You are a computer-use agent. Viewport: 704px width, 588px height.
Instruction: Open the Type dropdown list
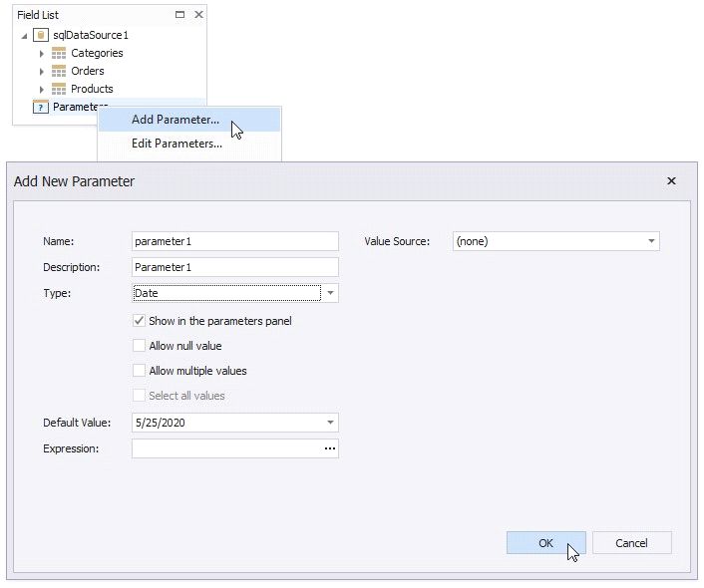[x=331, y=293]
